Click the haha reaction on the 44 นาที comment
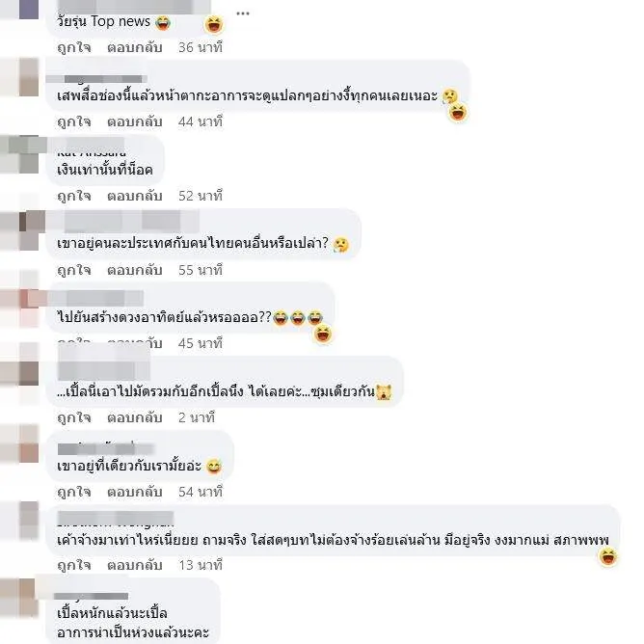The image size is (644, 644). 458,112
